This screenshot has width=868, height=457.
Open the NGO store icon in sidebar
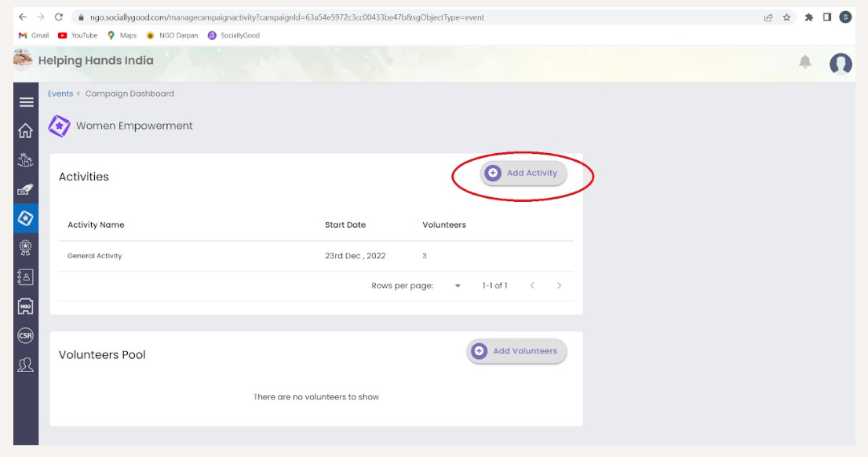point(25,306)
